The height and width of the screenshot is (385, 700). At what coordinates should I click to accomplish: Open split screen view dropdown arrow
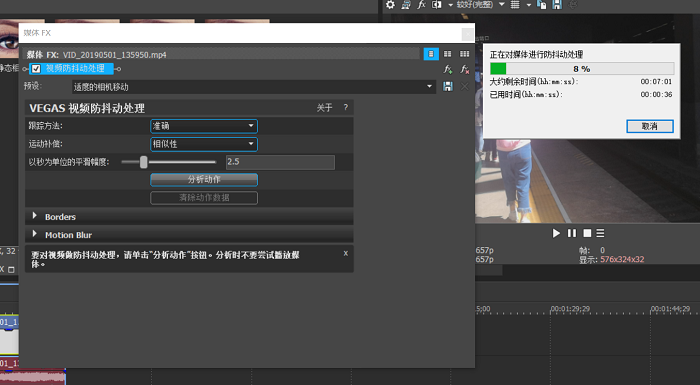tap(450, 5)
